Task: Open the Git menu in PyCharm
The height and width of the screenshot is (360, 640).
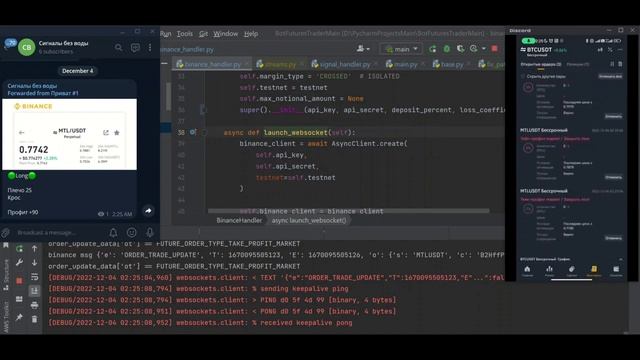Action: 203,34
